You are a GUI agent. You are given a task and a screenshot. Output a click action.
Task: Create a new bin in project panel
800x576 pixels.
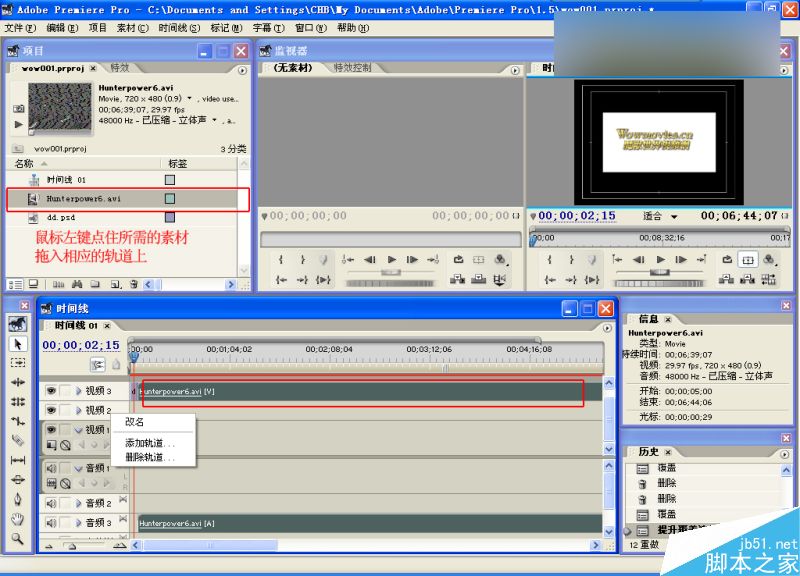pyautogui.click(x=95, y=284)
